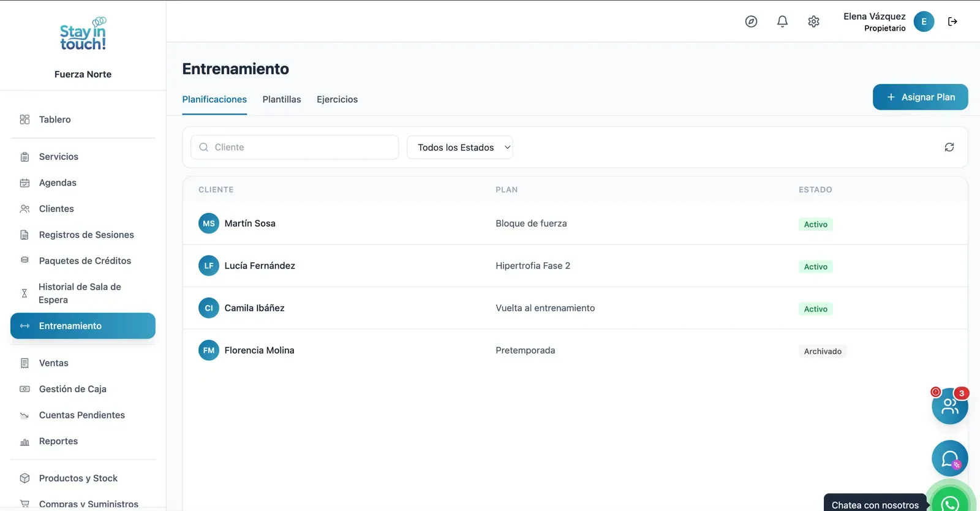Open the support chat round icon
The width and height of the screenshot is (980, 511).
(x=950, y=458)
